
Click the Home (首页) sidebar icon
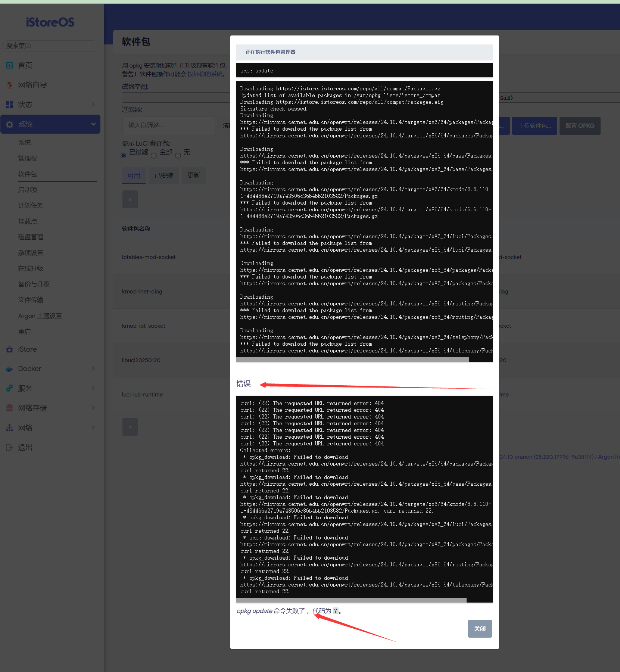tap(10, 65)
